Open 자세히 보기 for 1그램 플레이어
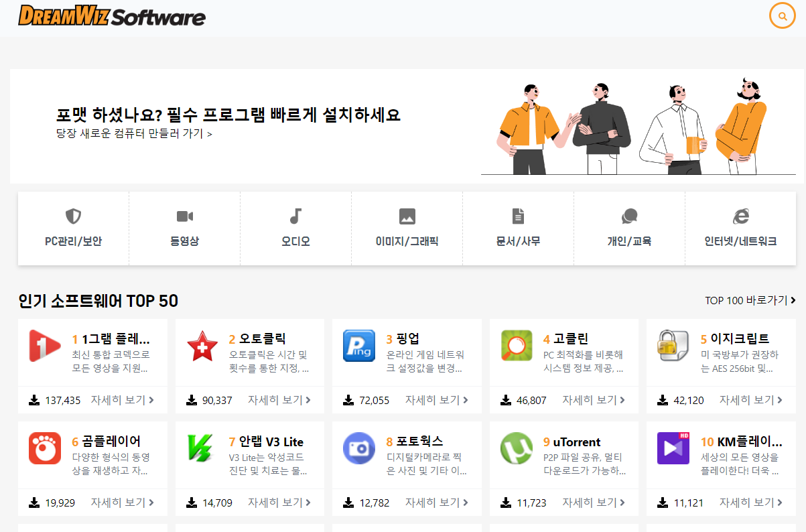 [123, 400]
